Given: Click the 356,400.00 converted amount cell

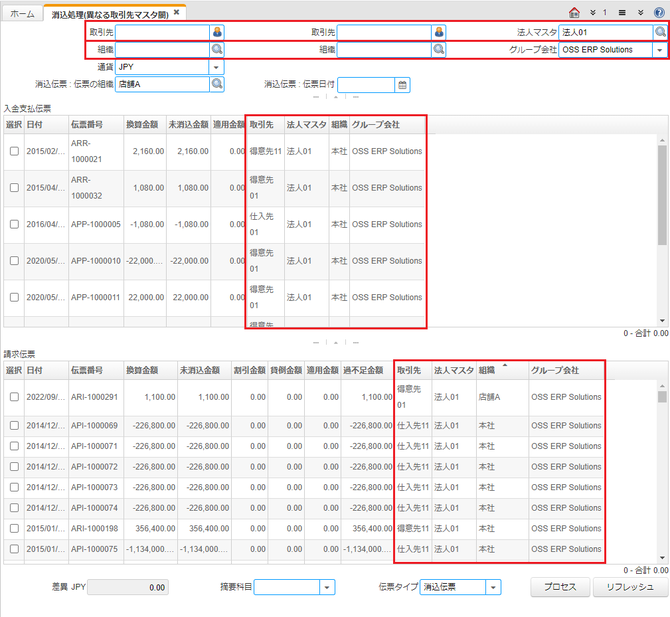Looking at the screenshot, I should (150, 528).
